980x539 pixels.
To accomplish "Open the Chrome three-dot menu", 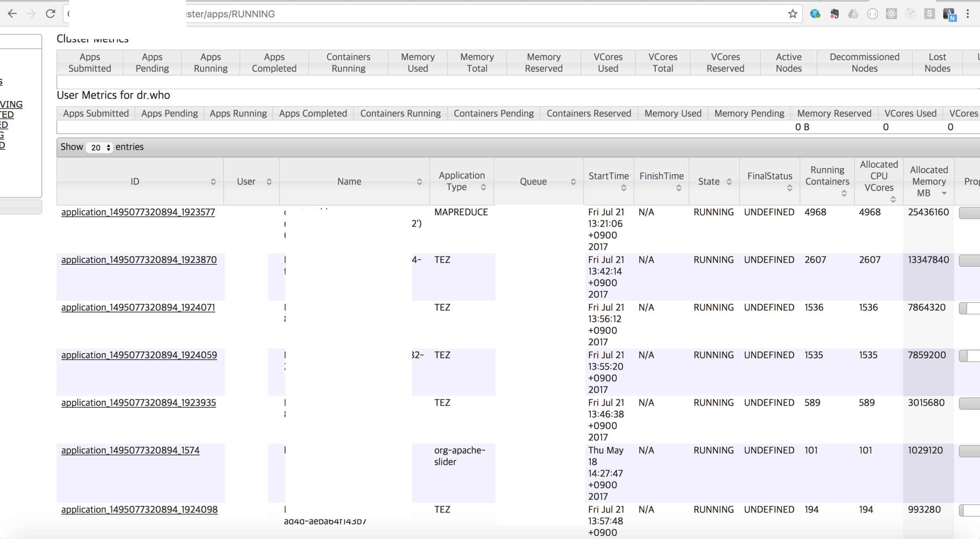I will coord(968,14).
